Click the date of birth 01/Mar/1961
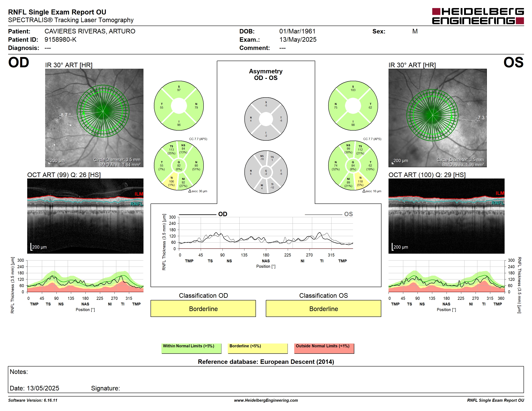 pyautogui.click(x=297, y=31)
